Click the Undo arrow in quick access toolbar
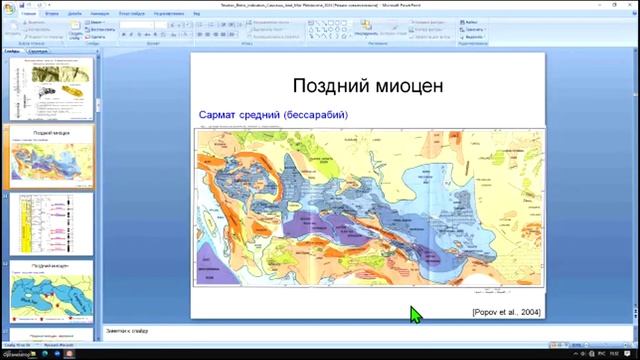The image size is (640, 360). (x=29, y=5)
